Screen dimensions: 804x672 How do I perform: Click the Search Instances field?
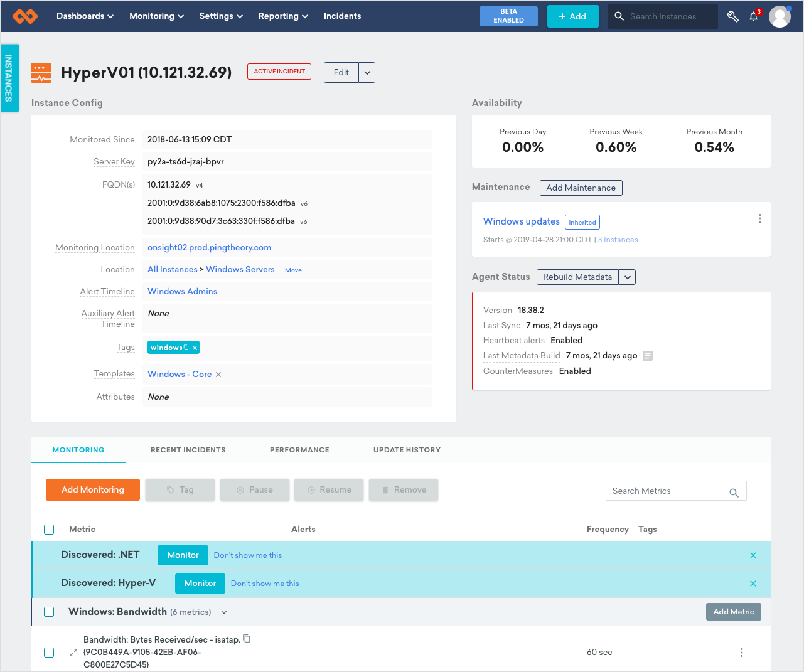tap(663, 16)
